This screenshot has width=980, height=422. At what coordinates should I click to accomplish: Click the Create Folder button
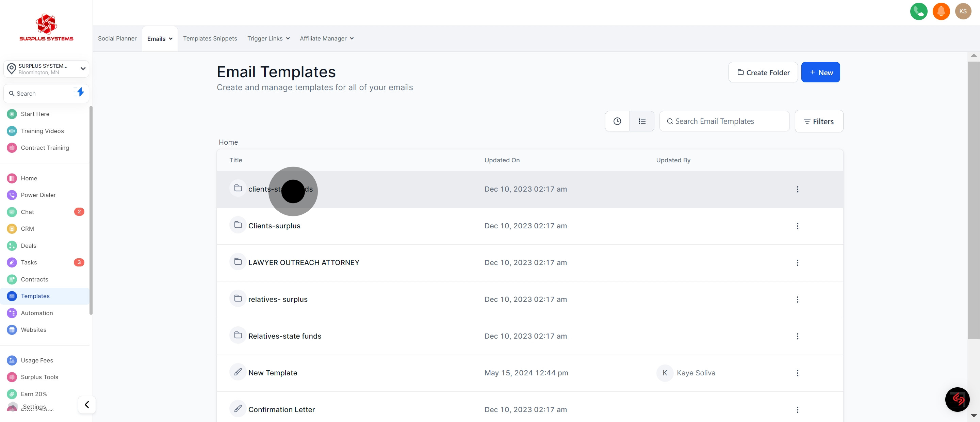click(x=763, y=72)
